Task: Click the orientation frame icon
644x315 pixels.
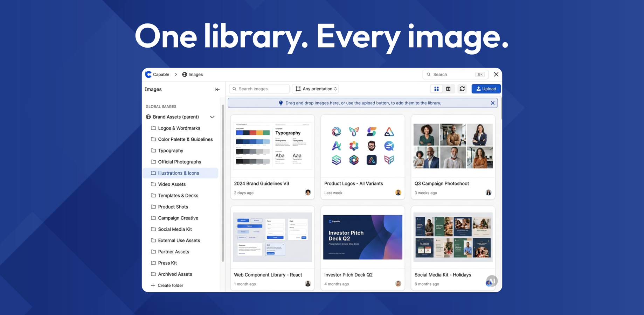Action: [x=298, y=89]
